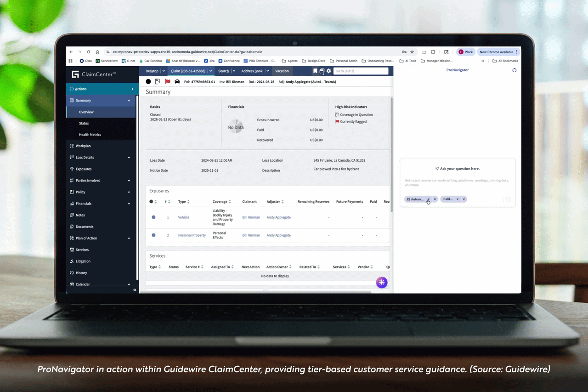Collapse the sidebar with double-chevron icon
The height and width of the screenshot is (392, 588).
135,290
